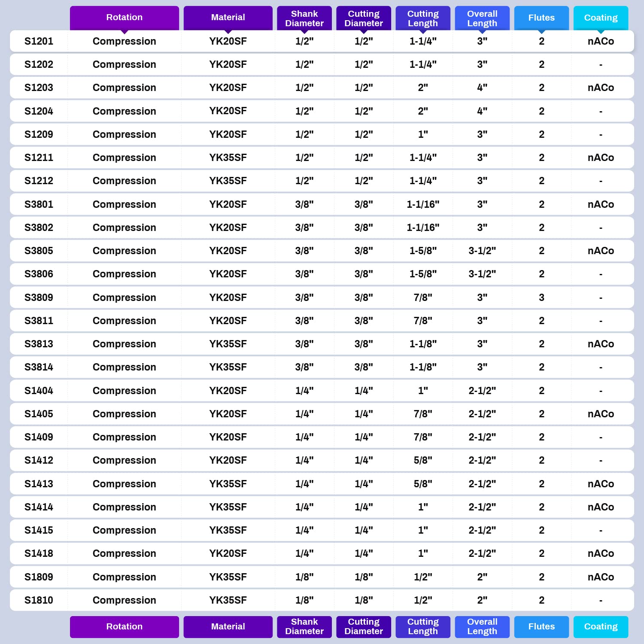Click the bottom Flutes footer label
Viewport: 644px width, 644px height.
point(541,627)
